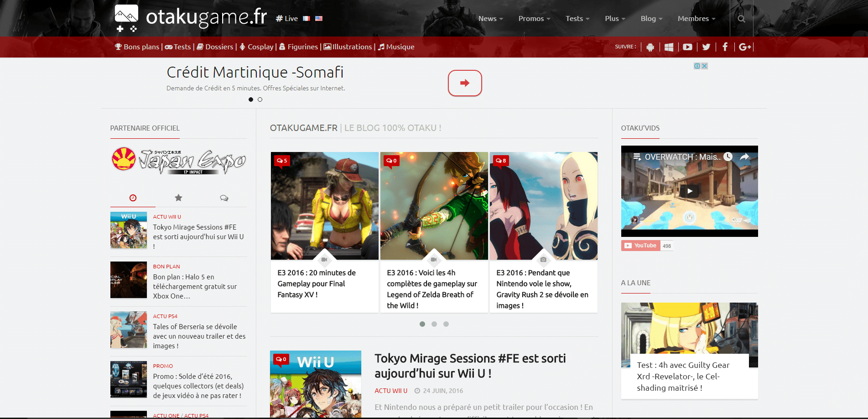Open the 5 comments badge on Final Fantasy XV
The height and width of the screenshot is (419, 868).
click(x=282, y=161)
